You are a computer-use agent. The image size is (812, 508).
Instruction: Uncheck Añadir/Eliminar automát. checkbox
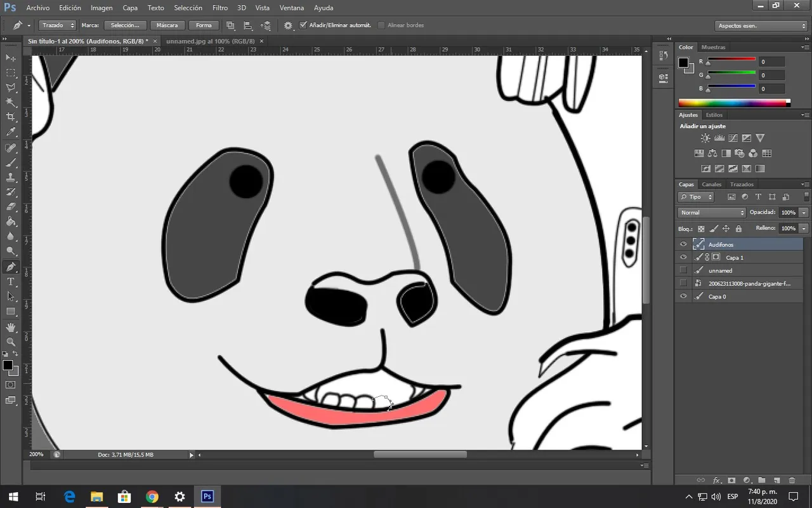[x=303, y=25]
